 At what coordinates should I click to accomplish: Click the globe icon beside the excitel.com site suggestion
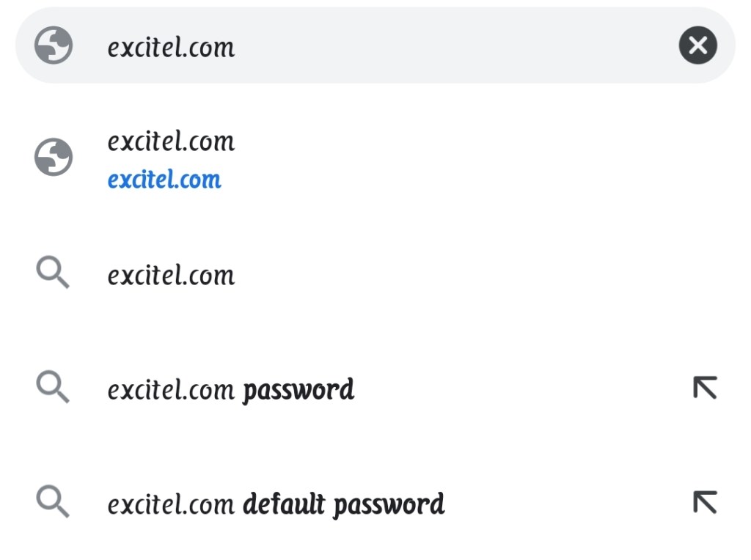tap(54, 157)
